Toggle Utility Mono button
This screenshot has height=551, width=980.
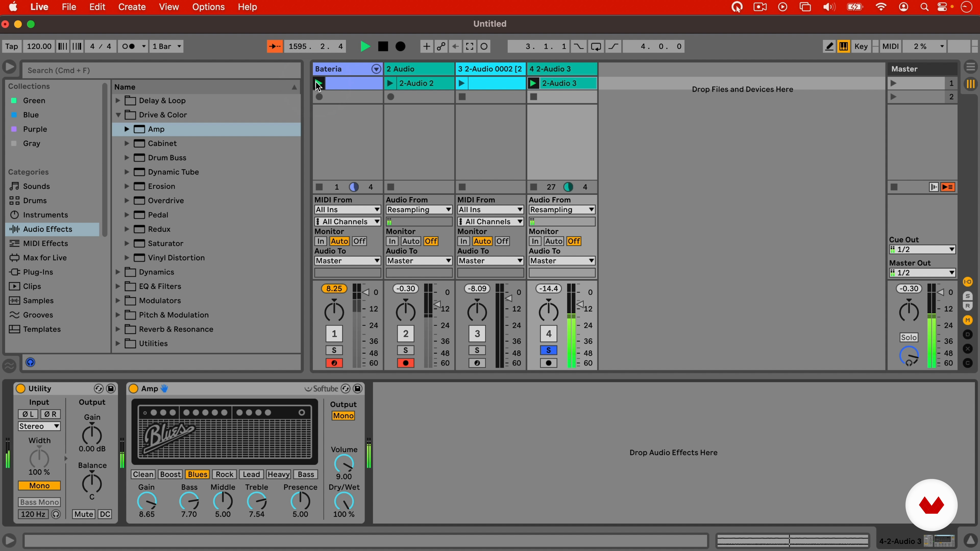point(39,486)
